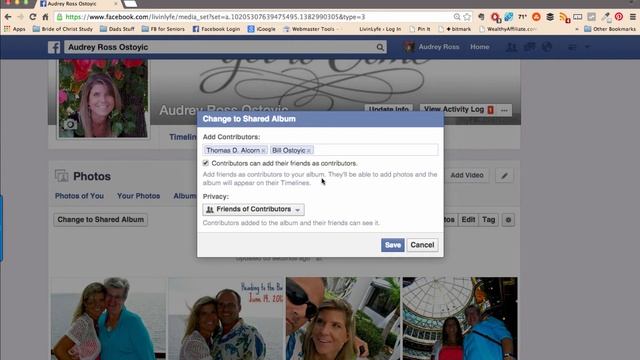Click the browser forward arrow
640x360 pixels.
[20, 17]
